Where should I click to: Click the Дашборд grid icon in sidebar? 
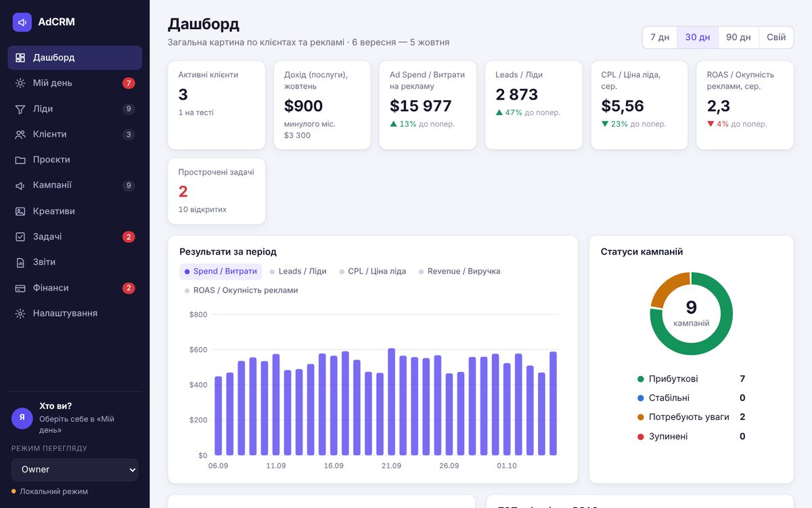pyautogui.click(x=20, y=58)
